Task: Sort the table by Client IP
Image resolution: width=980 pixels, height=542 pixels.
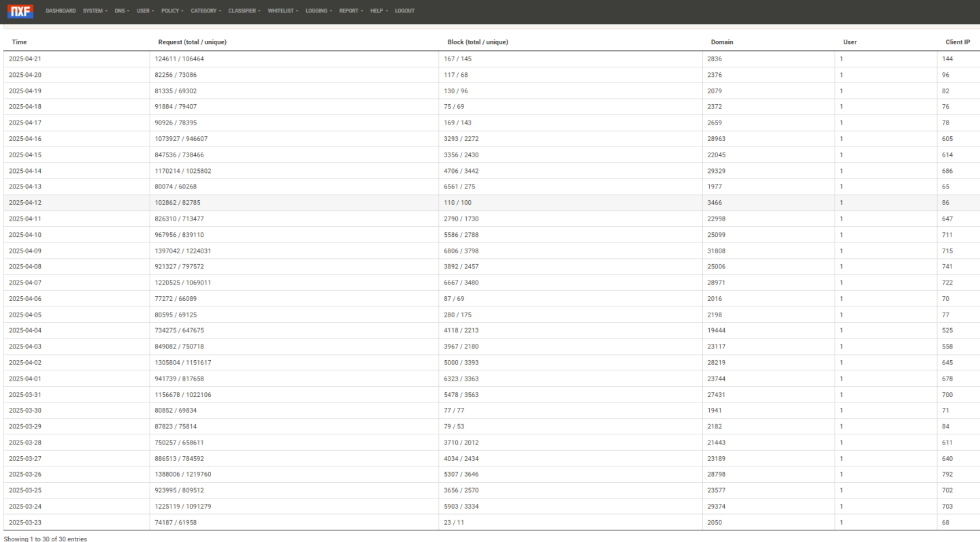Action: pos(958,42)
